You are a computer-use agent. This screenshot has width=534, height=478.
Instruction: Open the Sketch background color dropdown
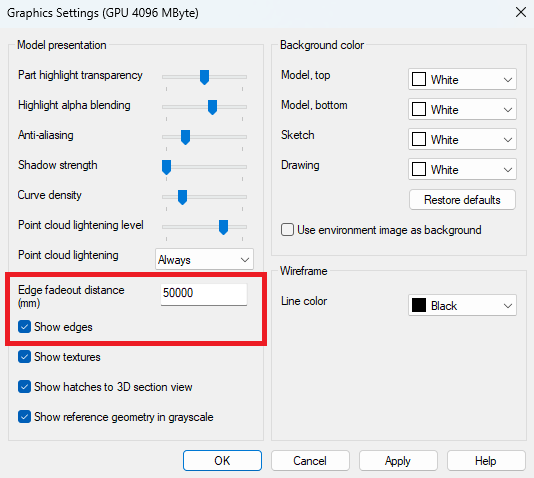pyautogui.click(x=462, y=139)
